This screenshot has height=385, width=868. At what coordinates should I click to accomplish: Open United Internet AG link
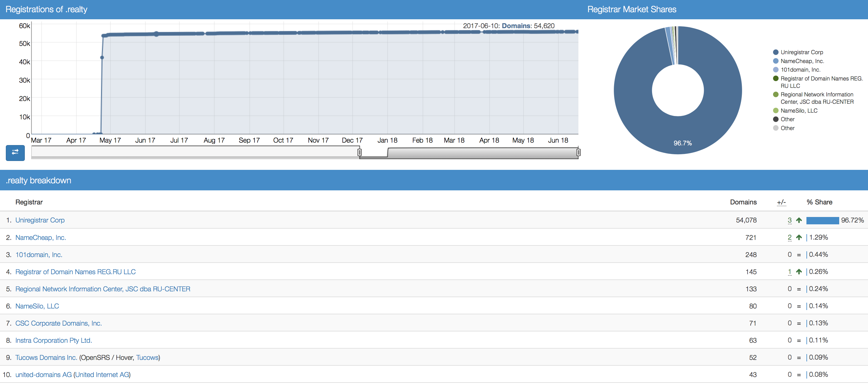(x=102, y=375)
